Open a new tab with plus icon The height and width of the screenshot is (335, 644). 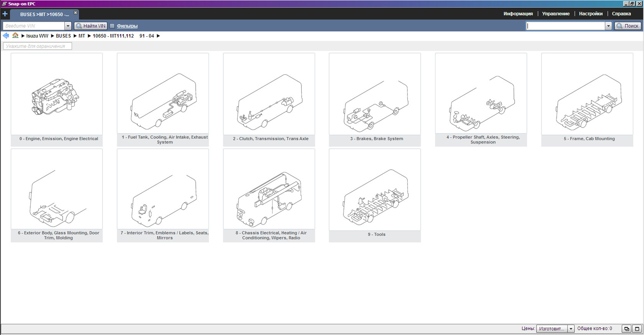point(5,14)
